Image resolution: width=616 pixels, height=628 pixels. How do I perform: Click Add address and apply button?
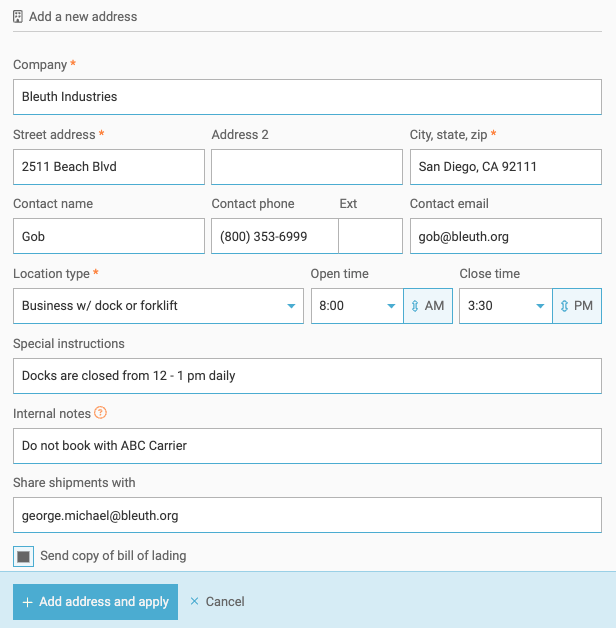[95, 602]
